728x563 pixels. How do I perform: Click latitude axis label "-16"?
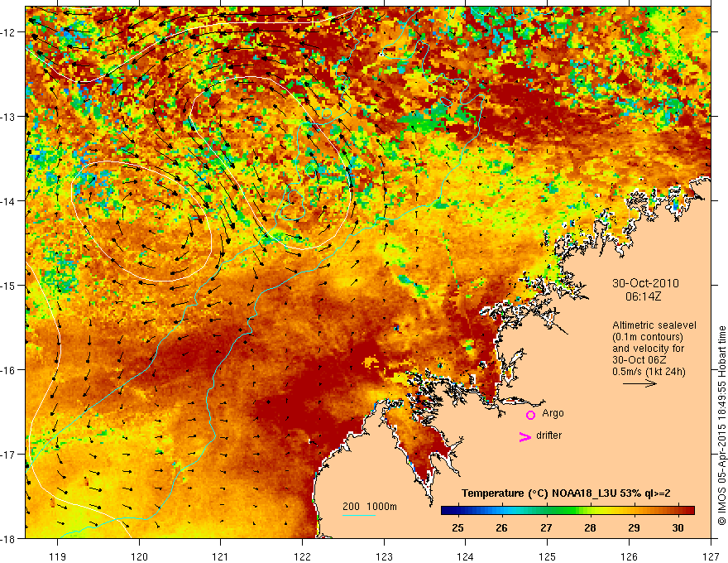[10, 370]
